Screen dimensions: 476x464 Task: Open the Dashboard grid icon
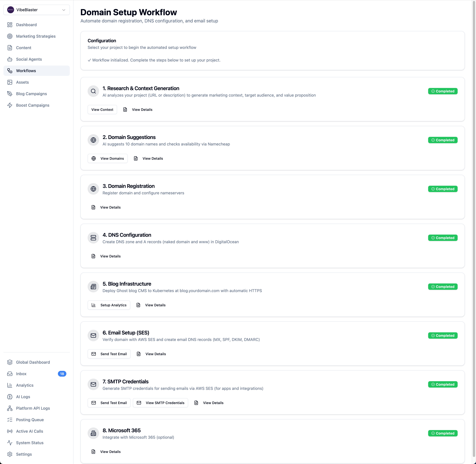coord(10,25)
